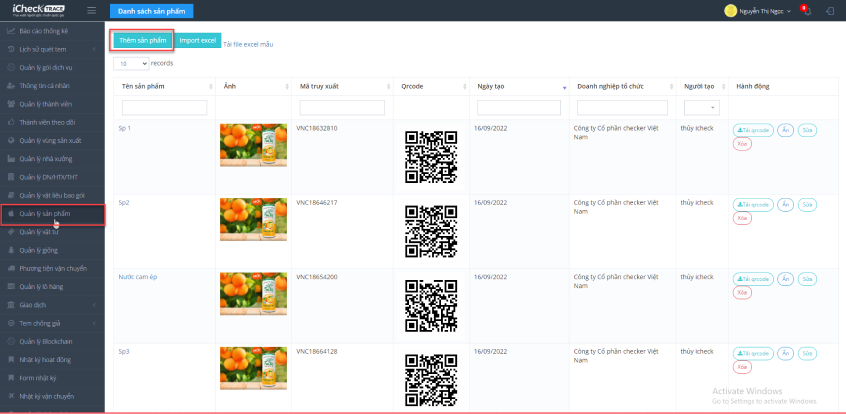This screenshot has width=846, height=414.
Task: Click the product image of Sp2
Action: pyautogui.click(x=253, y=219)
